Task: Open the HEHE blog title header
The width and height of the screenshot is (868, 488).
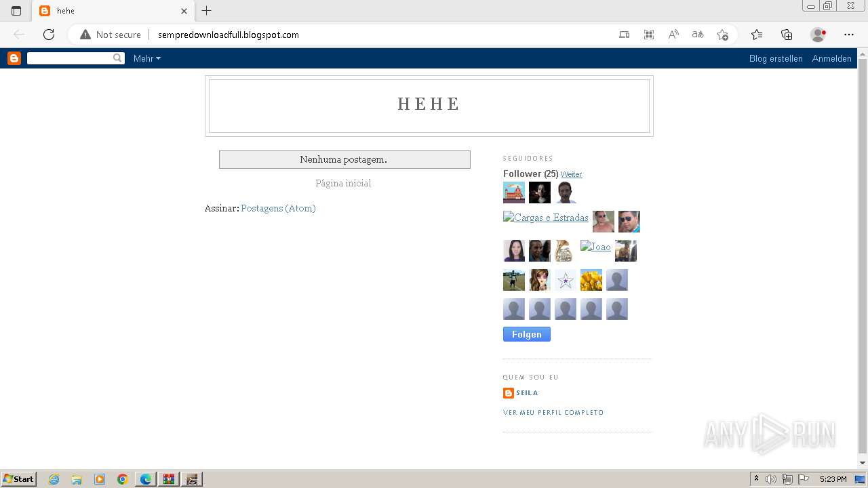Action: pos(429,104)
